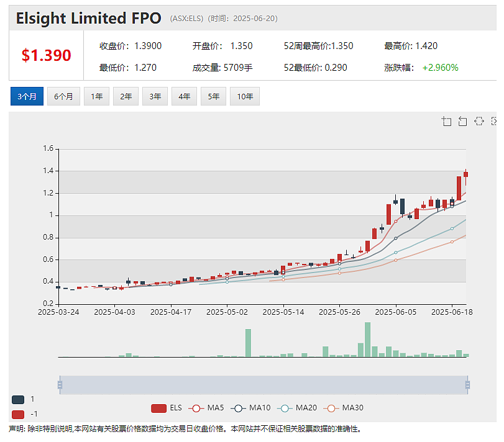The image size is (504, 442).
Task: Select the polygon brush selection icon
Action: (x=479, y=121)
